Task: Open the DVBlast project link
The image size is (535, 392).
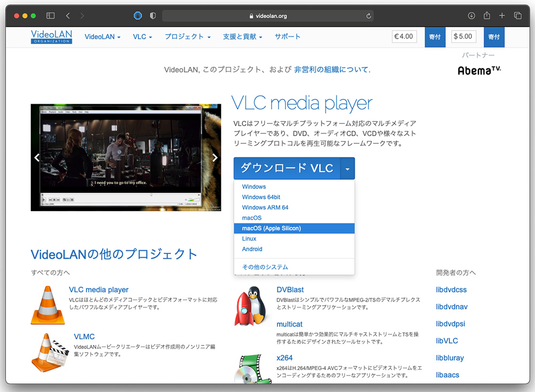Action: click(290, 290)
